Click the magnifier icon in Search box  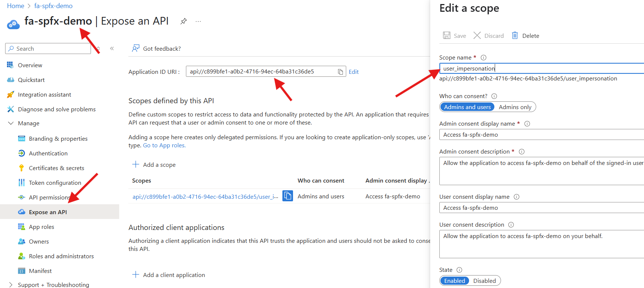pos(11,48)
